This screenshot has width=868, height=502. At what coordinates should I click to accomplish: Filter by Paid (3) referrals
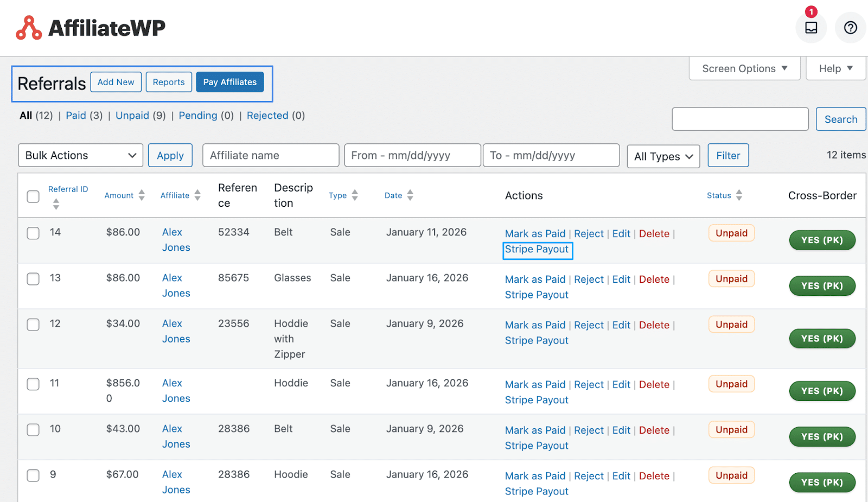[x=84, y=116]
